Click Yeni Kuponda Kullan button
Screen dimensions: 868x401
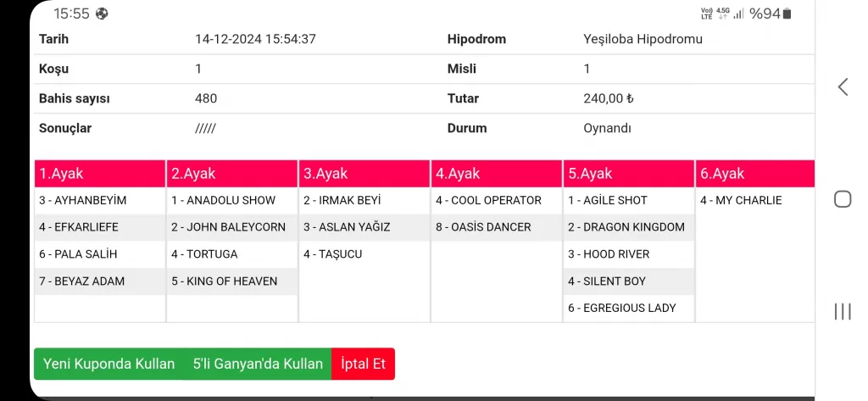(108, 364)
